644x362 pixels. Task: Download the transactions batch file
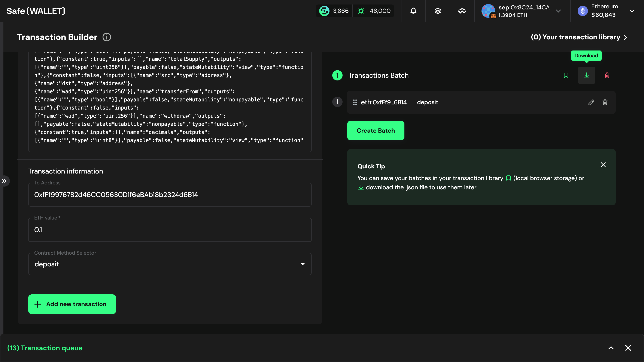pos(586,76)
